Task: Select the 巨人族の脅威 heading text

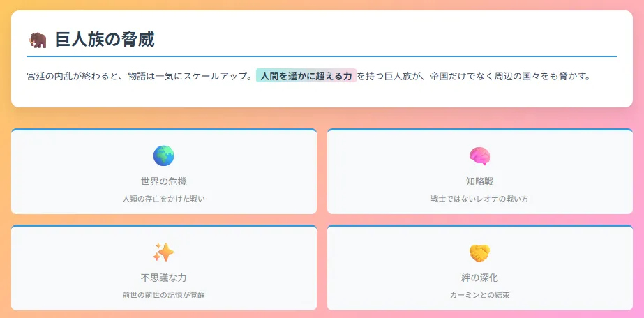Action: [x=105, y=40]
